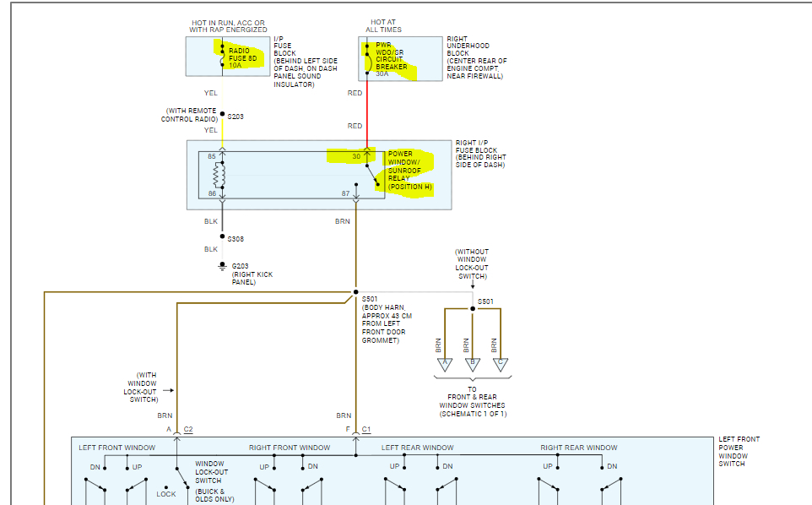Viewport: 812px width, 505px height.
Task: Click the 'LEFT REAR WINDOW' heading
Action: click(417, 448)
